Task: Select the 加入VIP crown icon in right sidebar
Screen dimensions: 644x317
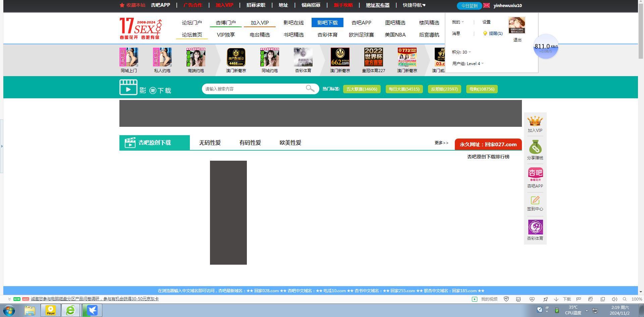Action: click(535, 121)
